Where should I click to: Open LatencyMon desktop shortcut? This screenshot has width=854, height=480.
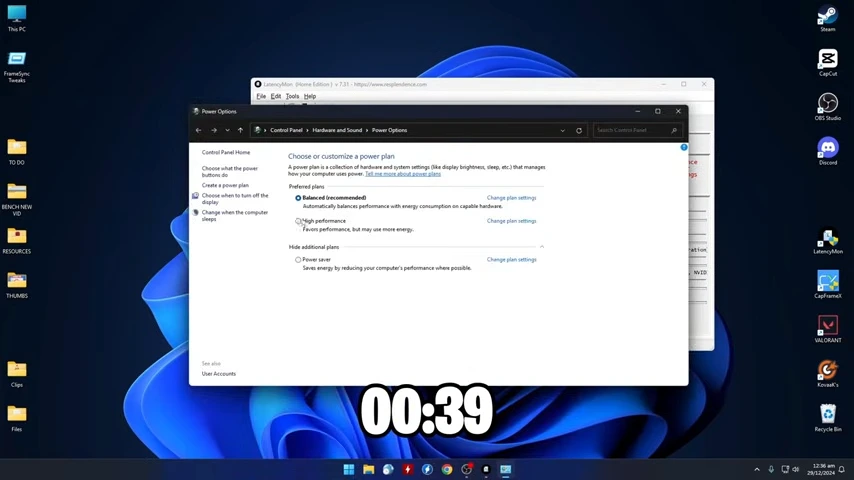[x=827, y=240]
